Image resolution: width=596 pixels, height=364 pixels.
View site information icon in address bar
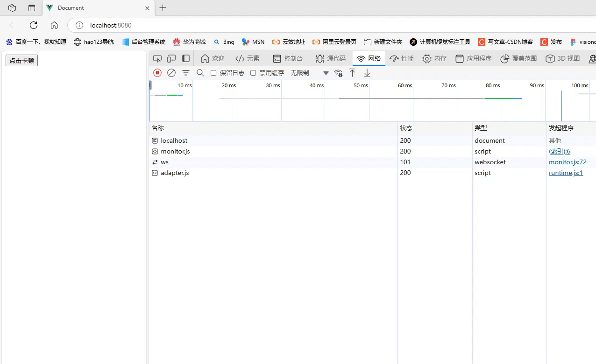pos(79,25)
